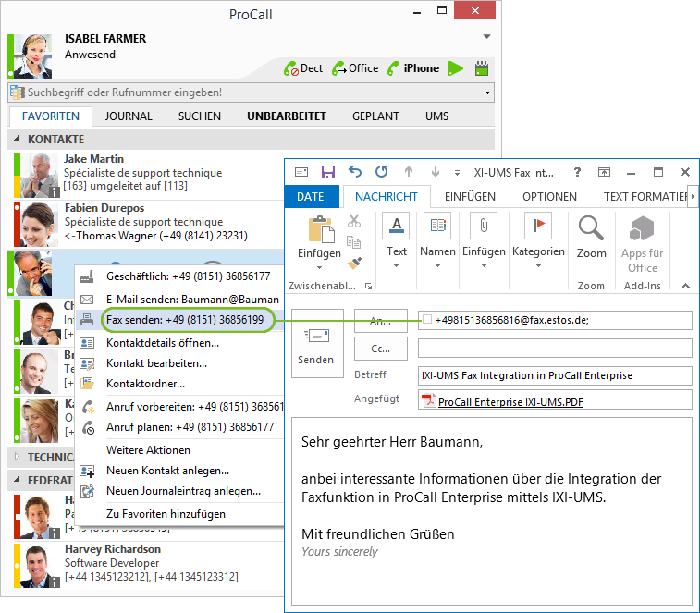This screenshot has height=613, width=700.
Task: Click the An... recipient button
Action: (381, 321)
